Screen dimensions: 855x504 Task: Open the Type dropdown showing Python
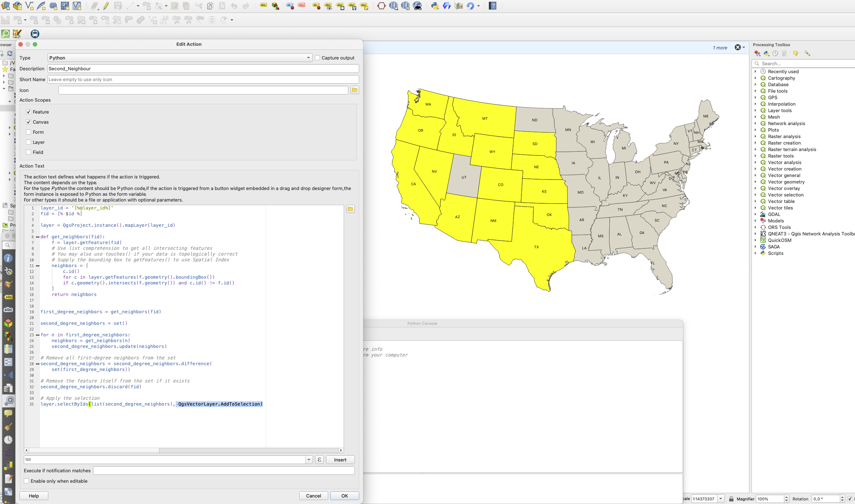(180, 58)
